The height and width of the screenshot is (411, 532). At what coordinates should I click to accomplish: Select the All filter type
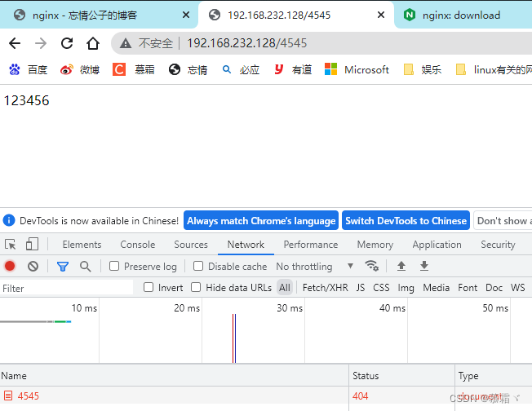[x=285, y=288]
